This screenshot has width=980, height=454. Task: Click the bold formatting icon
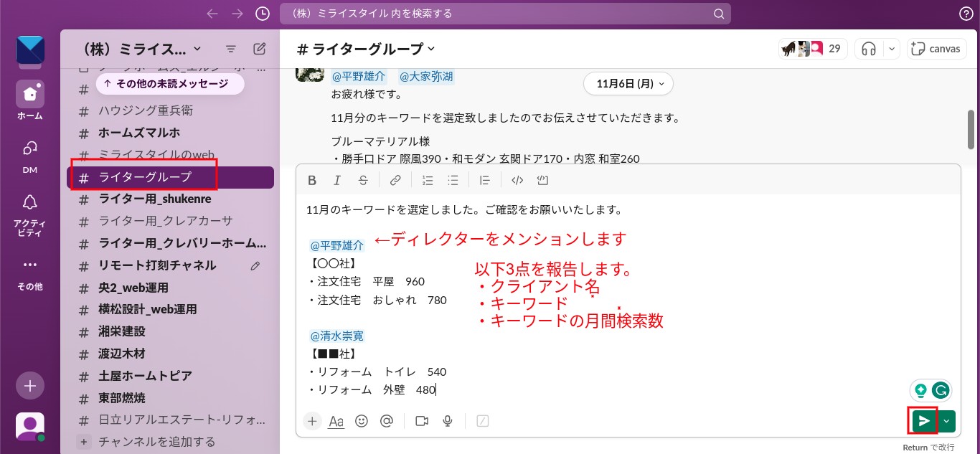click(x=312, y=180)
